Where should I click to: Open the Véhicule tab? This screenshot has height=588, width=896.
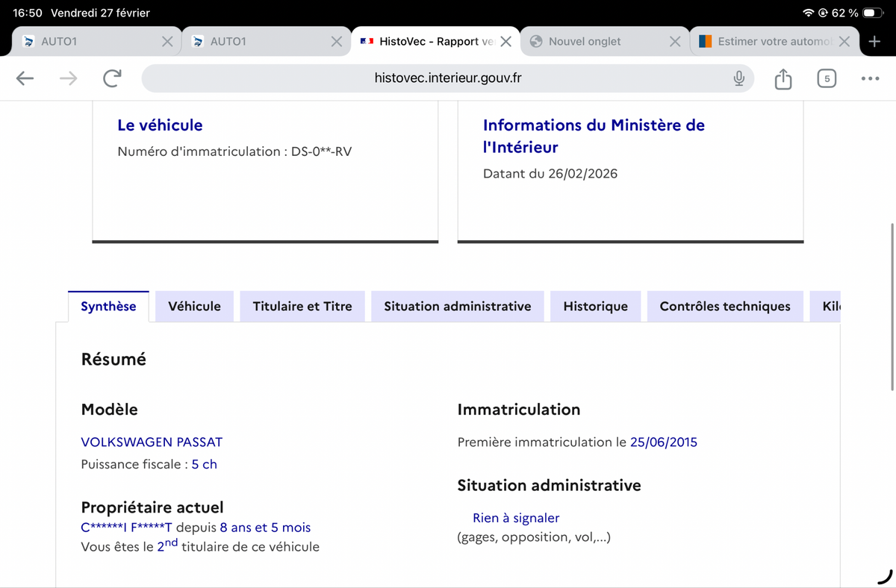pos(194,306)
